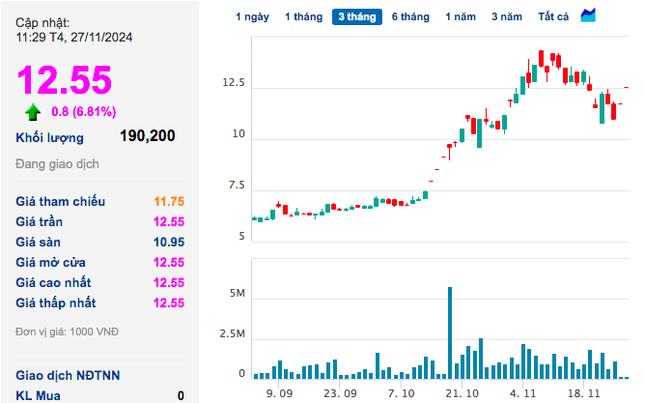Show the "6 tháng" chart period
645x403 pixels.
click(x=410, y=16)
